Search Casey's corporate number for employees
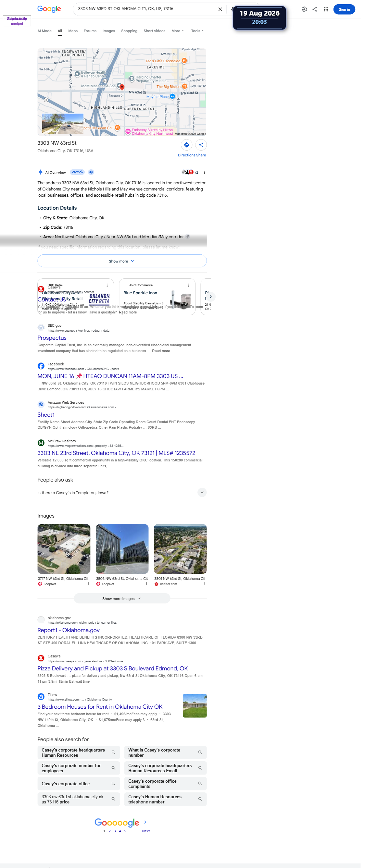This screenshot has width=365, height=868. click(79, 768)
